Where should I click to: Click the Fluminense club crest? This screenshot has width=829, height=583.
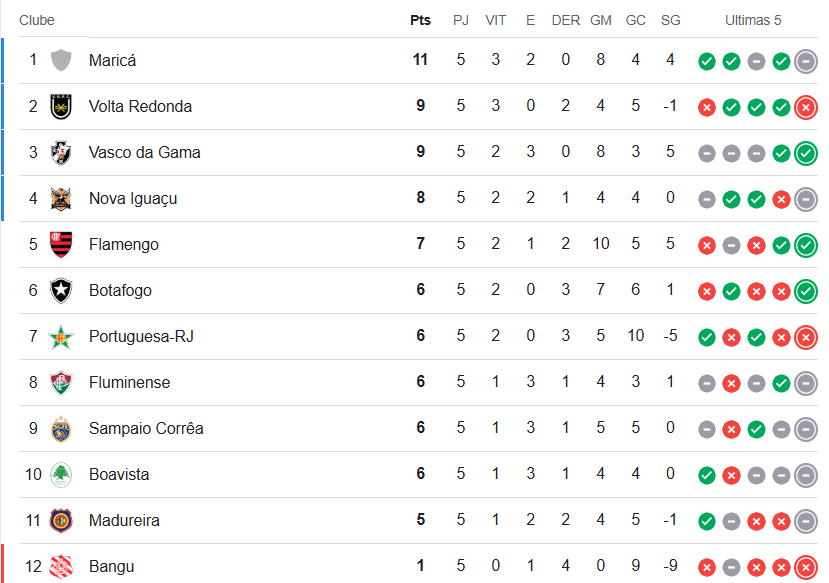(x=61, y=382)
